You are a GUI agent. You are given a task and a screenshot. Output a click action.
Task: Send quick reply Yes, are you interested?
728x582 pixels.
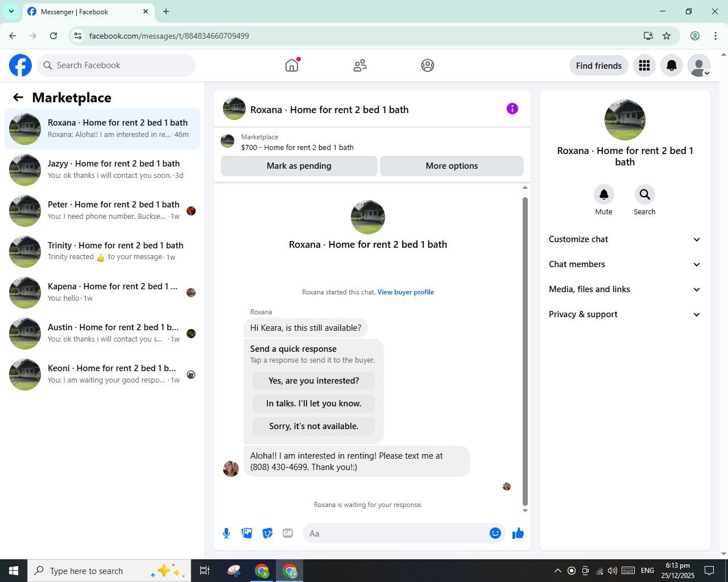pyautogui.click(x=314, y=381)
